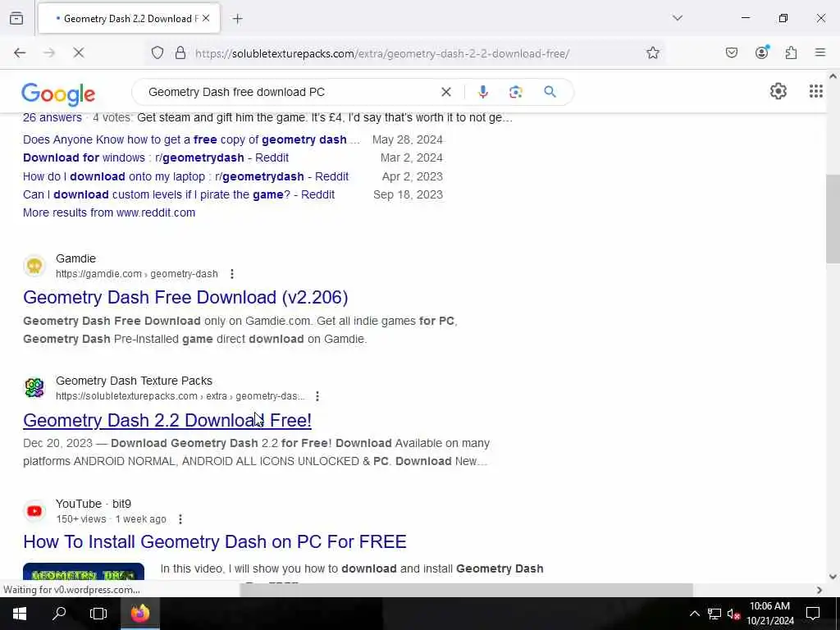
Task: Open network status tray icon
Action: [714, 614]
